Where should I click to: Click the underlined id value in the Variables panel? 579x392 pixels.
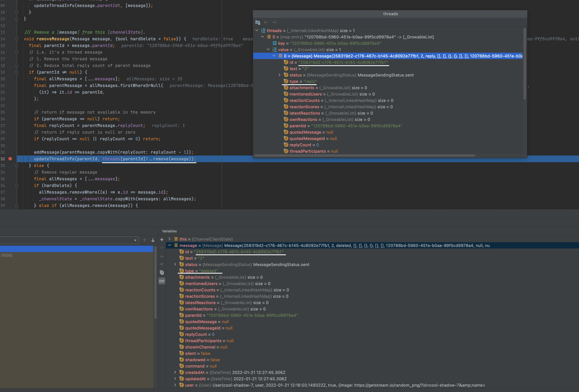240,252
